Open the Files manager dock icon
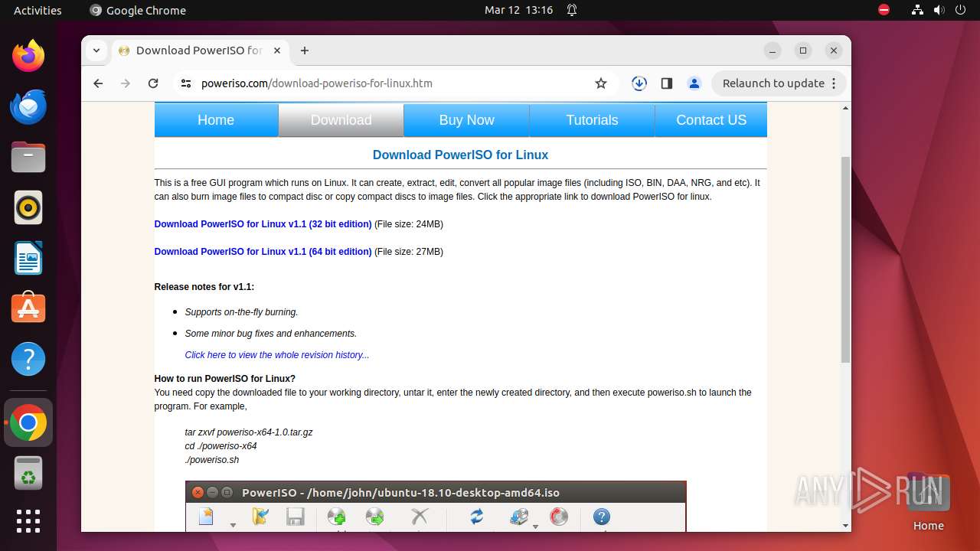 [28, 157]
